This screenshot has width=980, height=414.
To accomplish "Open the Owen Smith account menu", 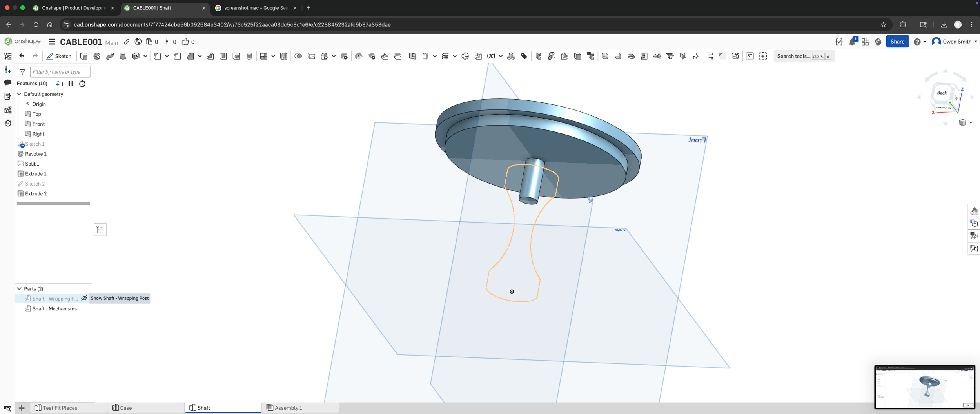I will tap(954, 41).
